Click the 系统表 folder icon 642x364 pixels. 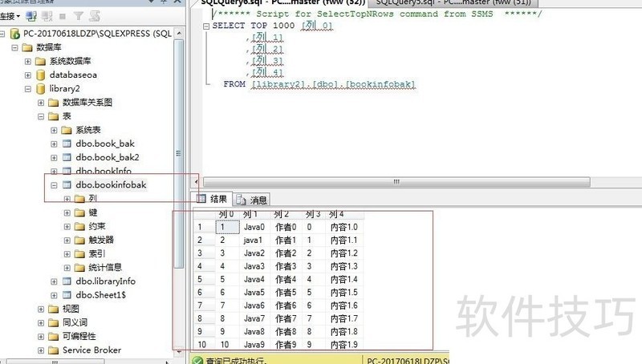[67, 130]
